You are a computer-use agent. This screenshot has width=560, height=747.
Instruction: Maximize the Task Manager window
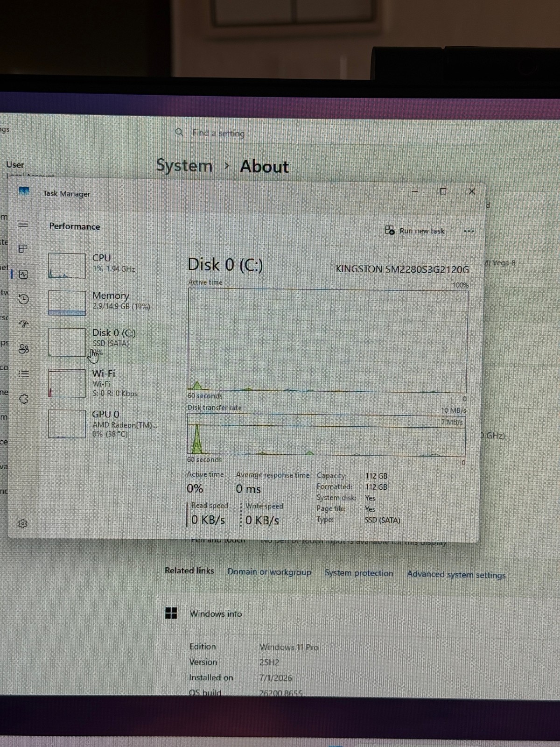pyautogui.click(x=443, y=191)
